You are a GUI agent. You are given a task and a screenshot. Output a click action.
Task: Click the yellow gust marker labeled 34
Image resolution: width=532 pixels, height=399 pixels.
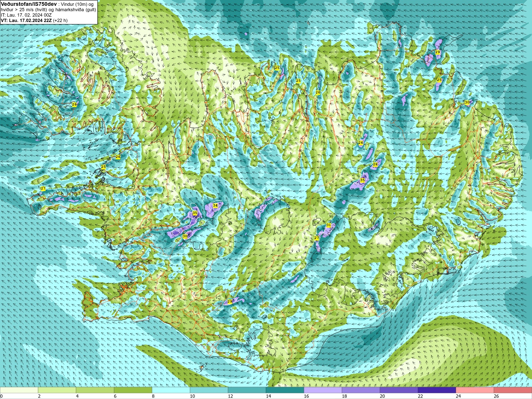(215, 205)
